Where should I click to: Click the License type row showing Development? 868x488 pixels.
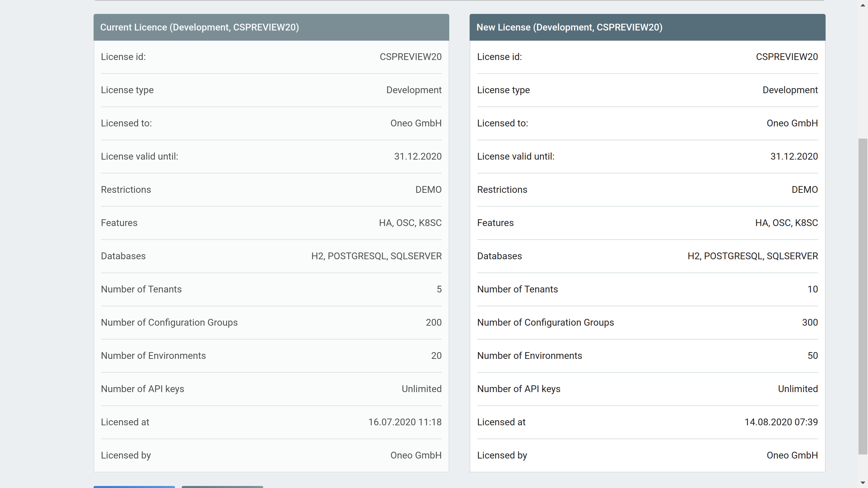(x=414, y=90)
